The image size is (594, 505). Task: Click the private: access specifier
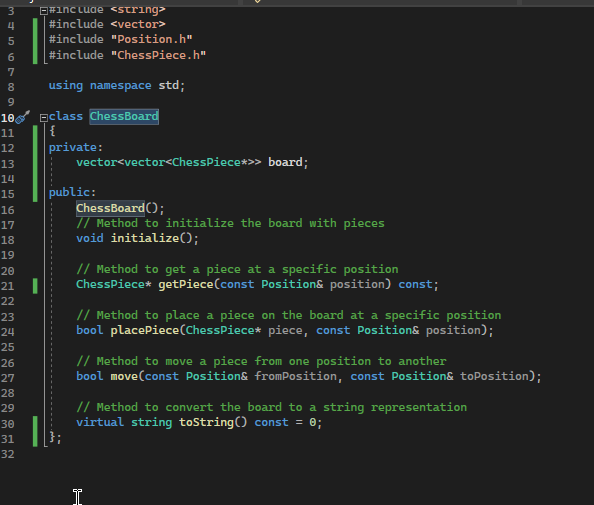(x=76, y=147)
